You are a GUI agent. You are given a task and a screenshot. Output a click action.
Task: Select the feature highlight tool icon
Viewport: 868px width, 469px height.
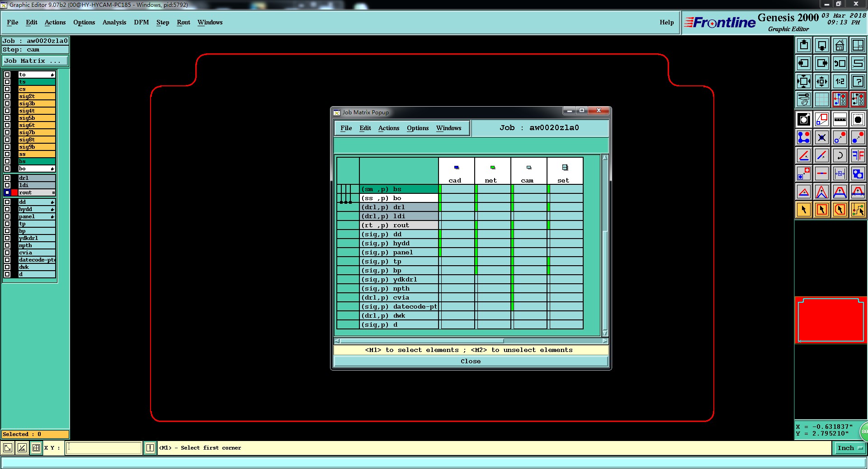[804, 119]
